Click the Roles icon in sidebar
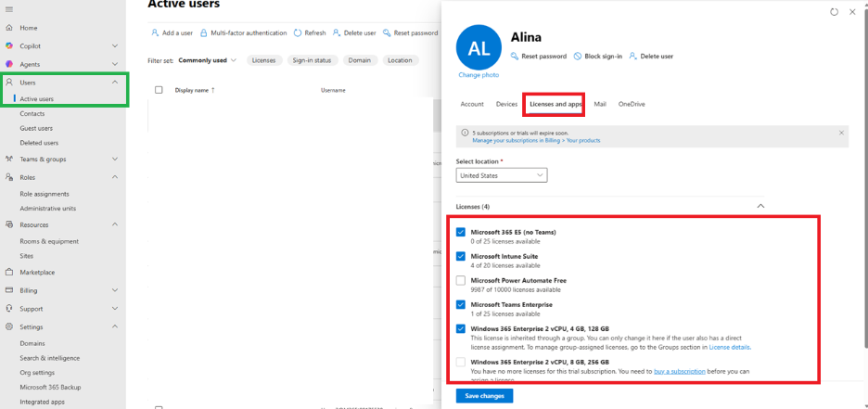The image size is (868, 409). point(9,177)
